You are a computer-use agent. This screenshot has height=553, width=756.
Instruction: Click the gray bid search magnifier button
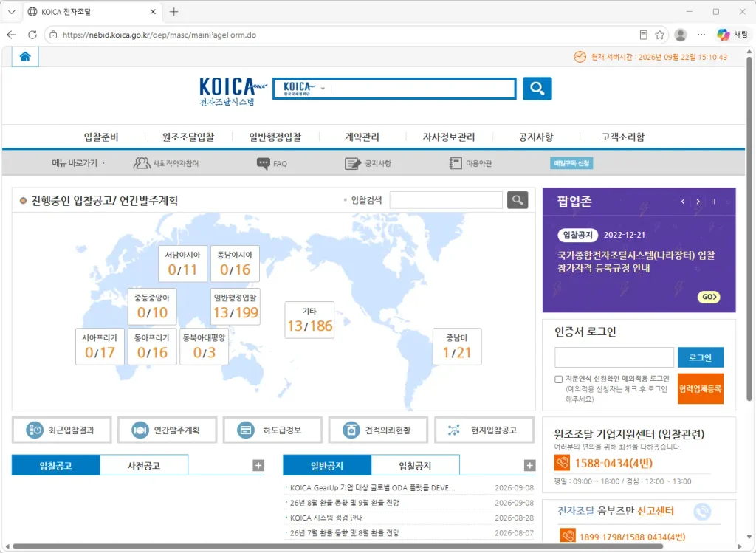click(x=518, y=199)
